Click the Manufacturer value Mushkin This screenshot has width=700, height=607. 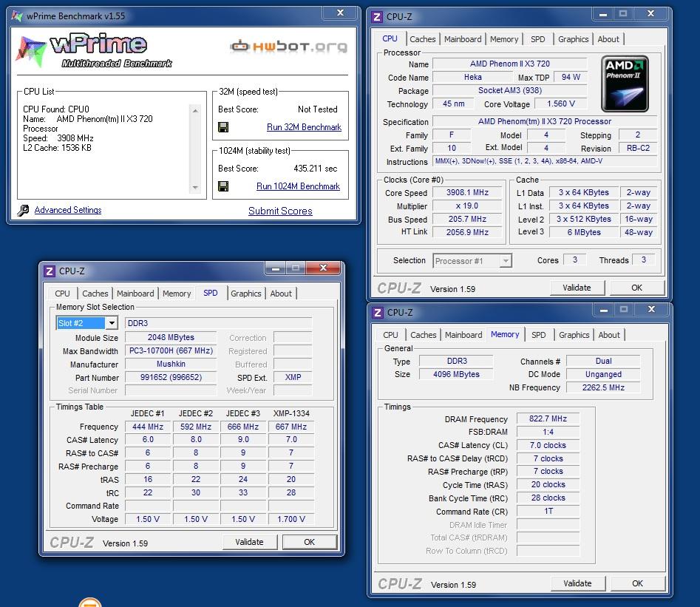click(171, 364)
